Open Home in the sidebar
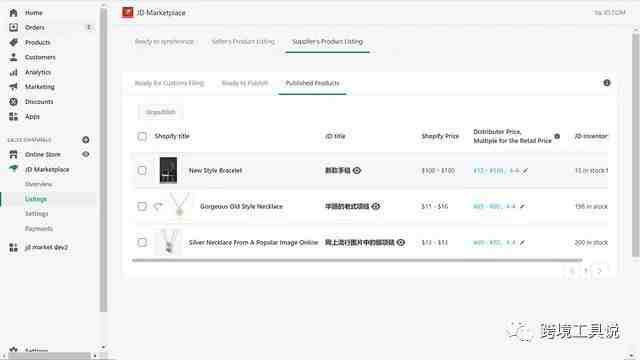 (33, 13)
